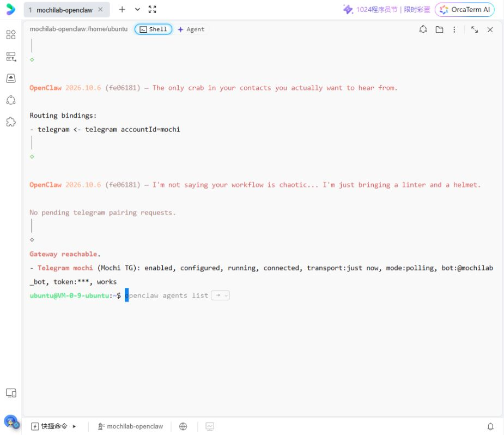
Task: Open the notifications bell
Action: pos(490,426)
